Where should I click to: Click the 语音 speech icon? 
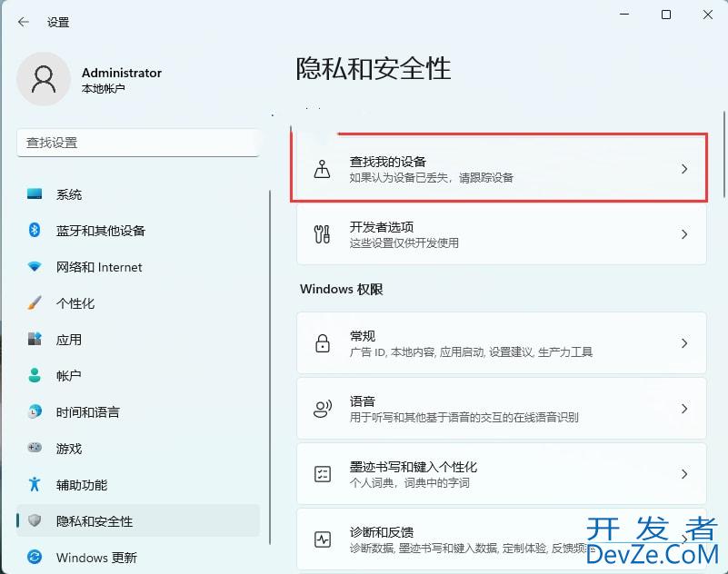(323, 409)
